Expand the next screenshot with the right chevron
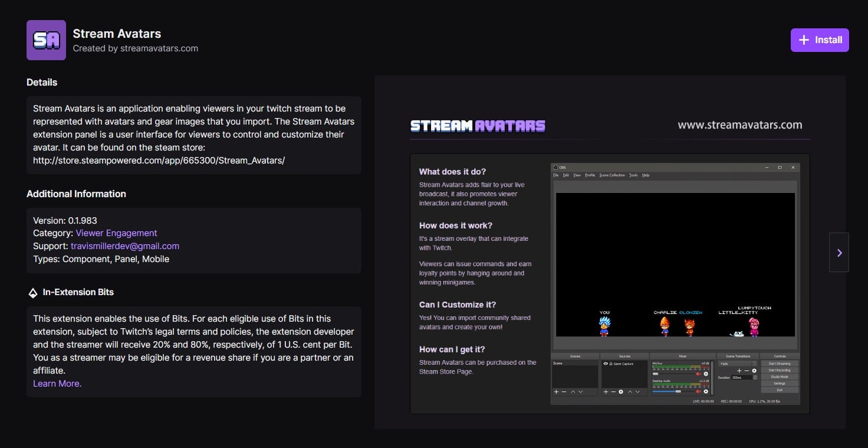 pos(839,253)
